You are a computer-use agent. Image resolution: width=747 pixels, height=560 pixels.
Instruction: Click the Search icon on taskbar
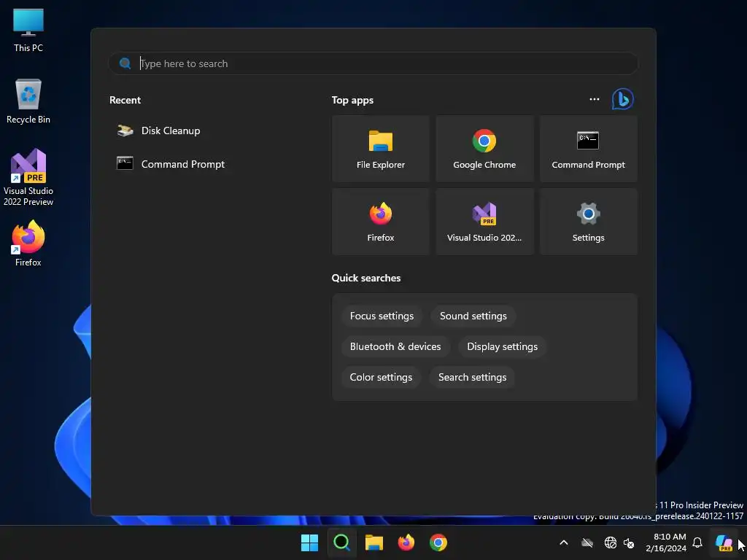341,542
